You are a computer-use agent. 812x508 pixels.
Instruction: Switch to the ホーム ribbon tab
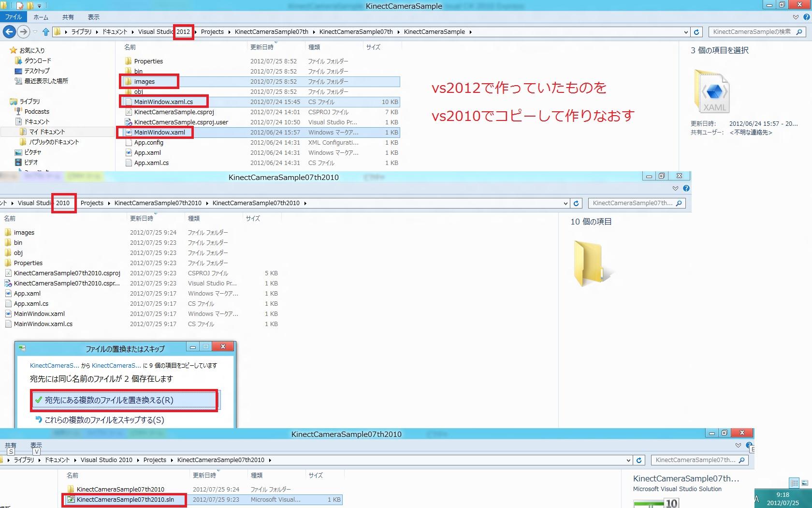click(x=41, y=17)
